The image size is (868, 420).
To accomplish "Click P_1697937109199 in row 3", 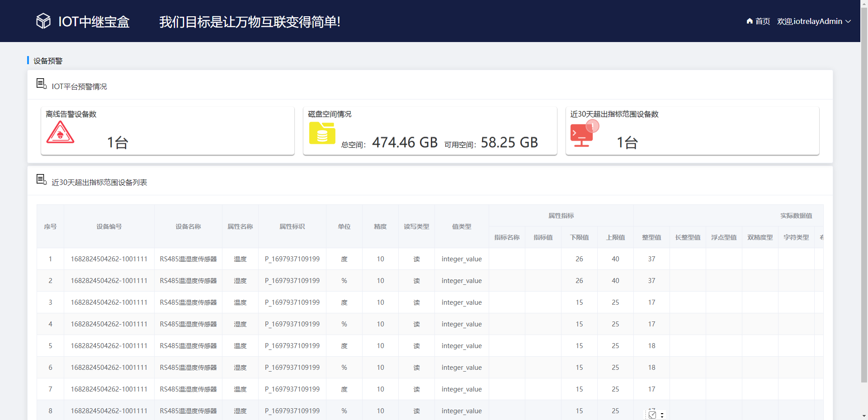I will (x=292, y=302).
